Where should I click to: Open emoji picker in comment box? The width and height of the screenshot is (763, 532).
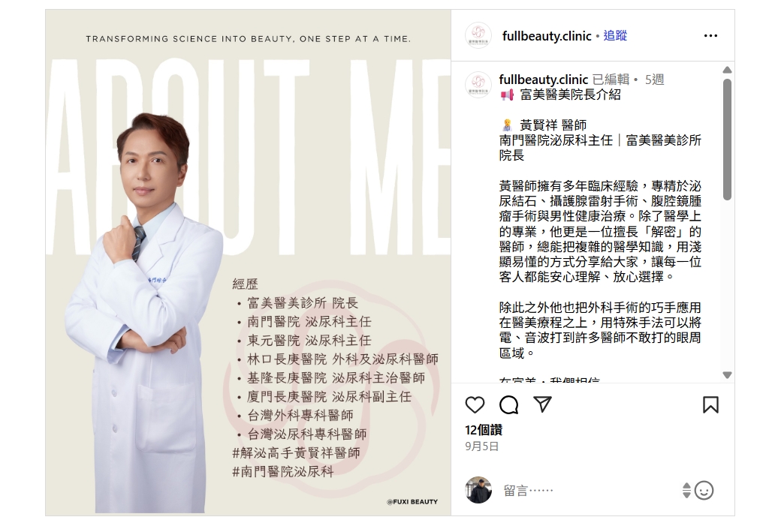pyautogui.click(x=704, y=490)
